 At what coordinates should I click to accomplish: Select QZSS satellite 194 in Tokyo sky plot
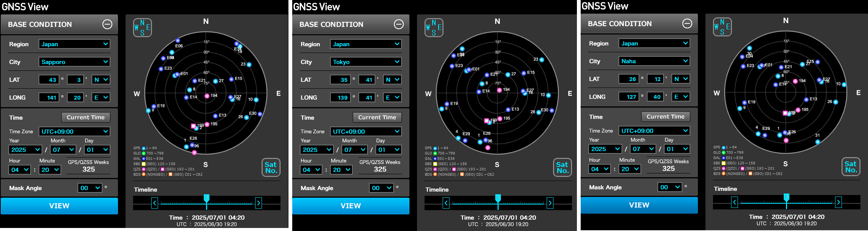[499, 90]
